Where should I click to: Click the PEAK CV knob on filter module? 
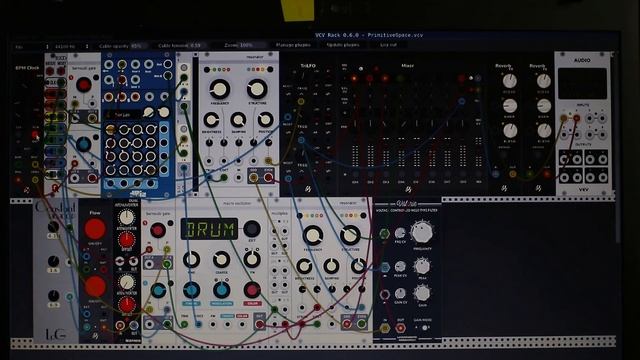tap(400, 267)
